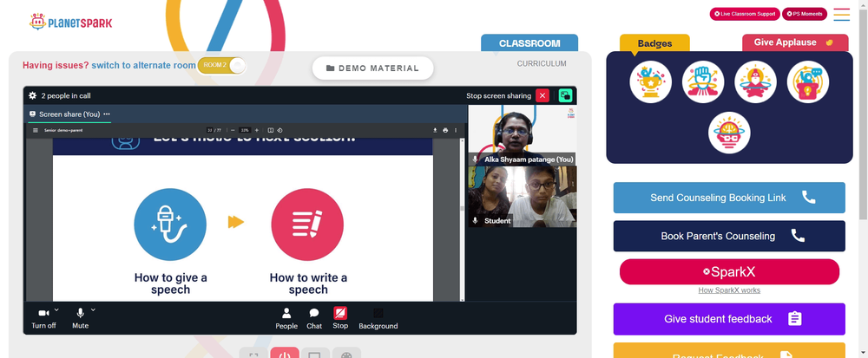Select the Screen share (You) tab
The height and width of the screenshot is (358, 868).
coord(69,114)
